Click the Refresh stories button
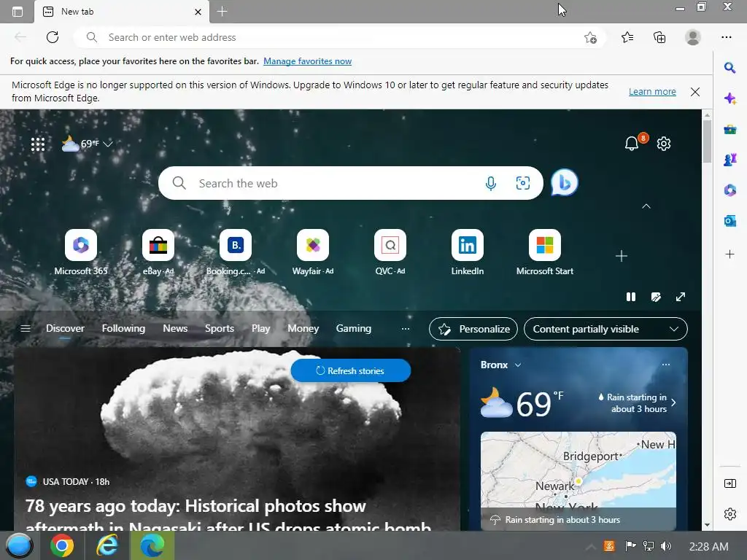This screenshot has height=560, width=747. coord(351,370)
